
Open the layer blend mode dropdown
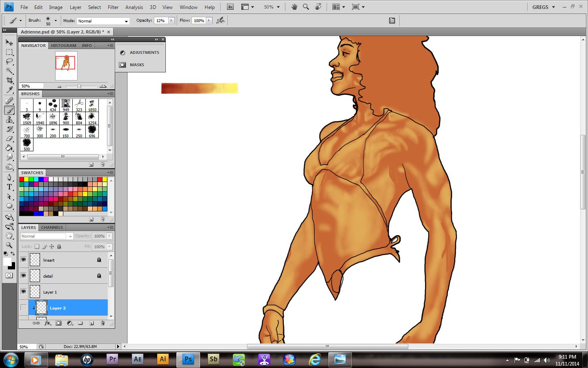(47, 236)
